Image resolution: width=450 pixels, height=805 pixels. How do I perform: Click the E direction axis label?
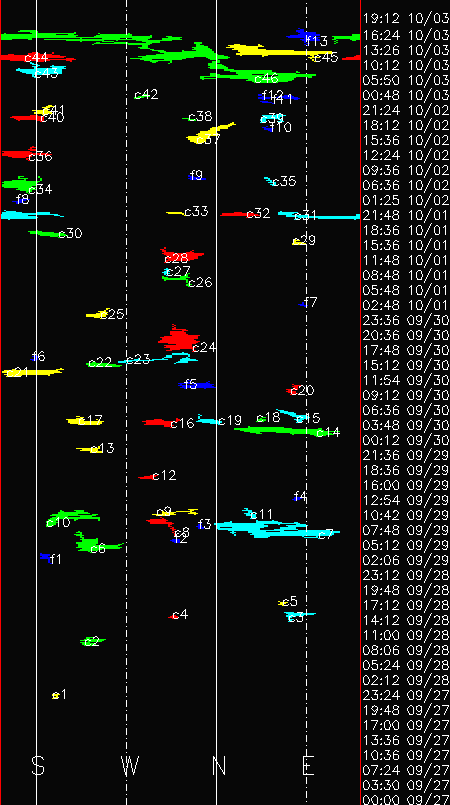point(308,766)
